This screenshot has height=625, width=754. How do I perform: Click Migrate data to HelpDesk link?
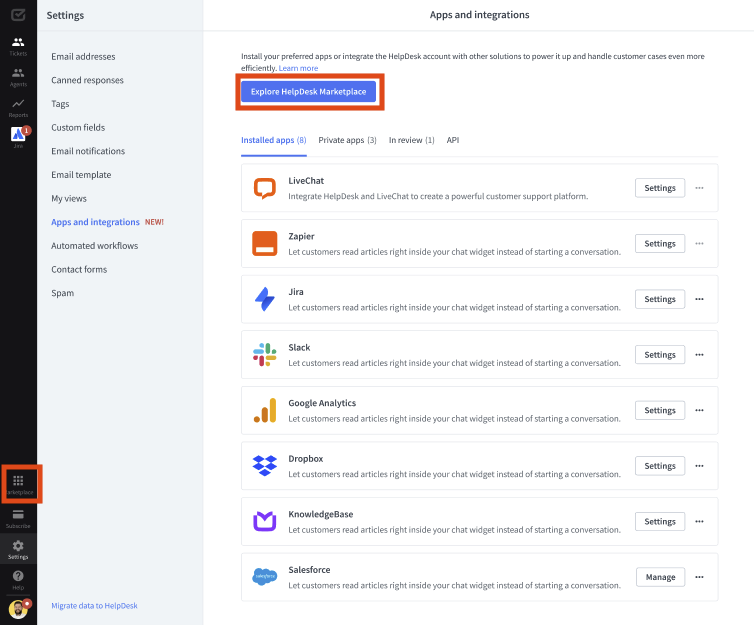[94, 606]
